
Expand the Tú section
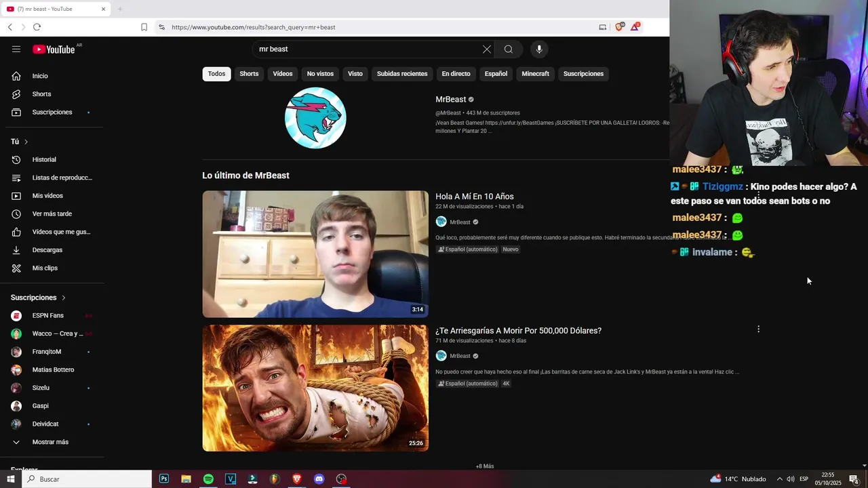pos(20,142)
